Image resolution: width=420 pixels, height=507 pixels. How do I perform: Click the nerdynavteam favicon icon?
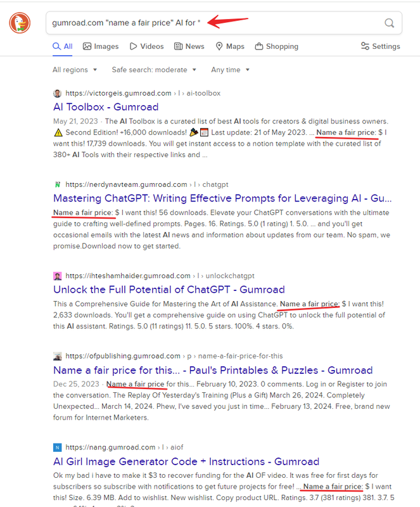[57, 184]
